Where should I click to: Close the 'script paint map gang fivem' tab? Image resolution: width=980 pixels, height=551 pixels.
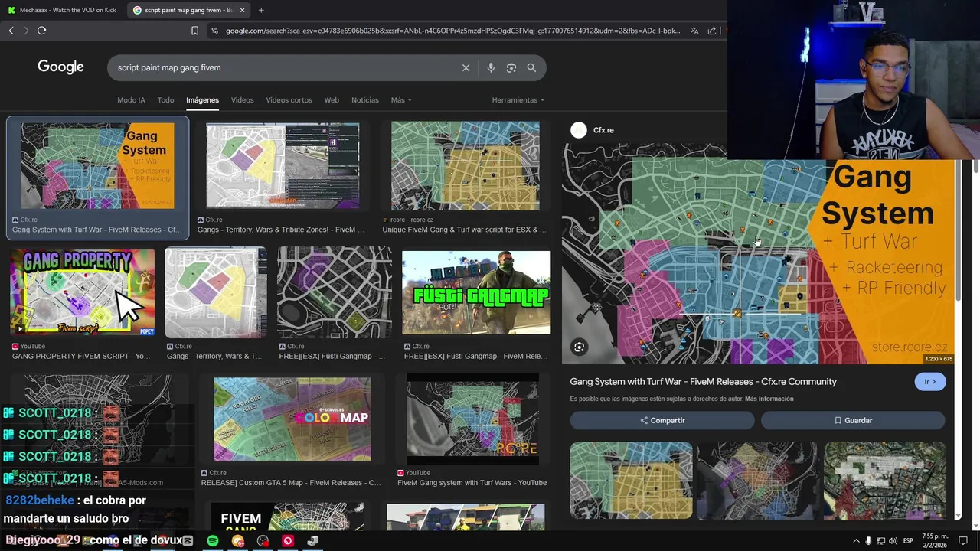[243, 10]
